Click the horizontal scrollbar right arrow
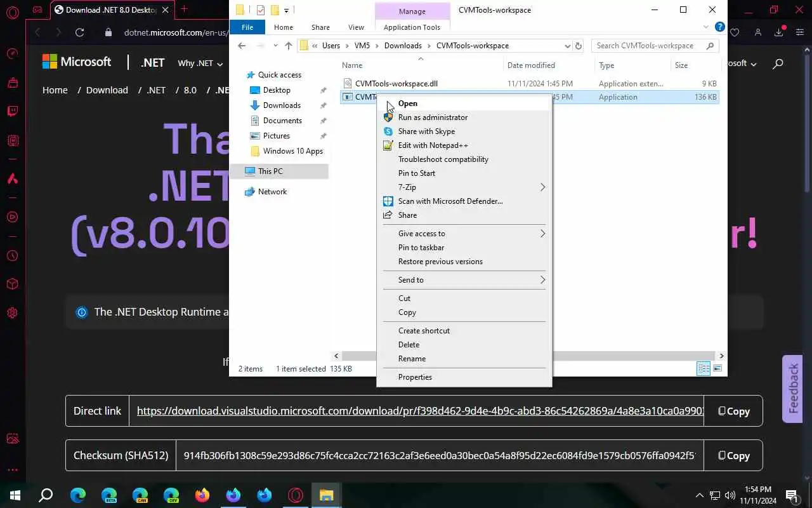 [x=721, y=356]
